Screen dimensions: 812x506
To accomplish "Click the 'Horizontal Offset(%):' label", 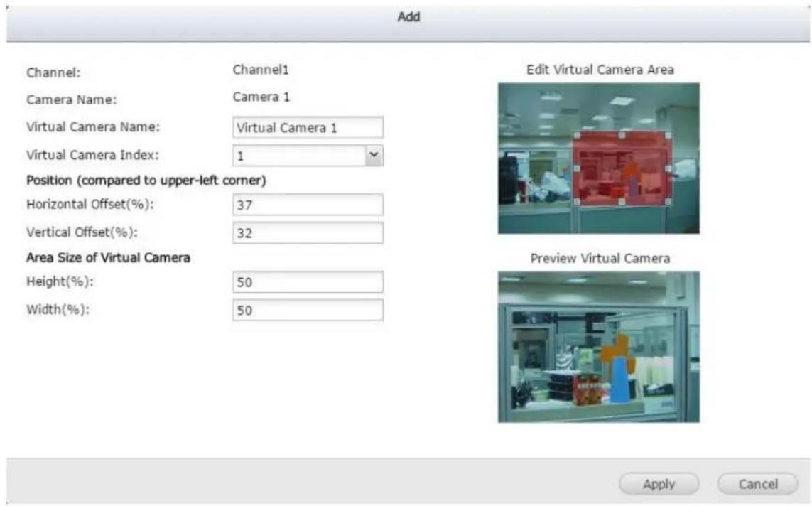I will 90,204.
